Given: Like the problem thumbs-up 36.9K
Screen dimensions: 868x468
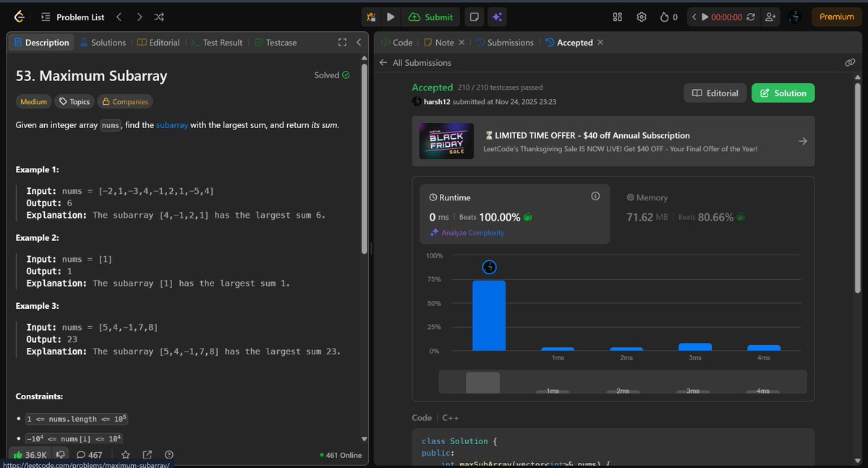Looking at the screenshot, I should (29, 455).
